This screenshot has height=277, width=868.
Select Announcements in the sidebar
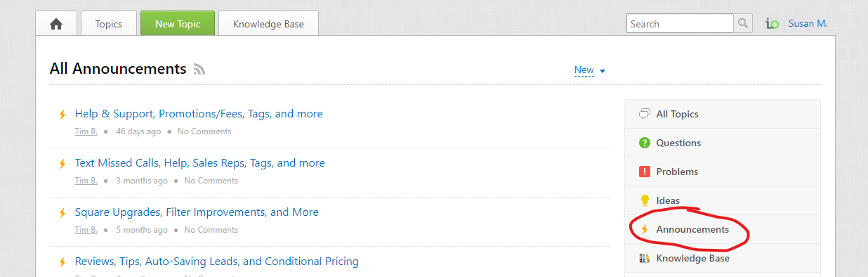point(722,229)
